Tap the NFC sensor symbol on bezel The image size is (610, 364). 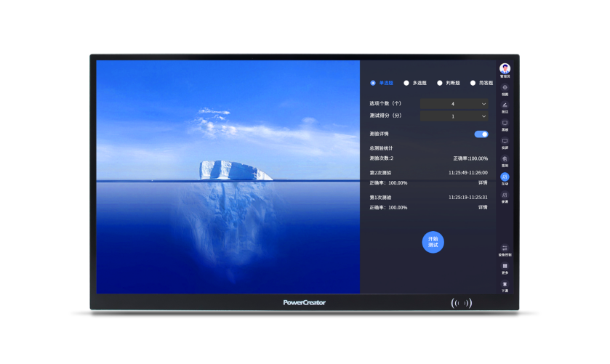461,303
